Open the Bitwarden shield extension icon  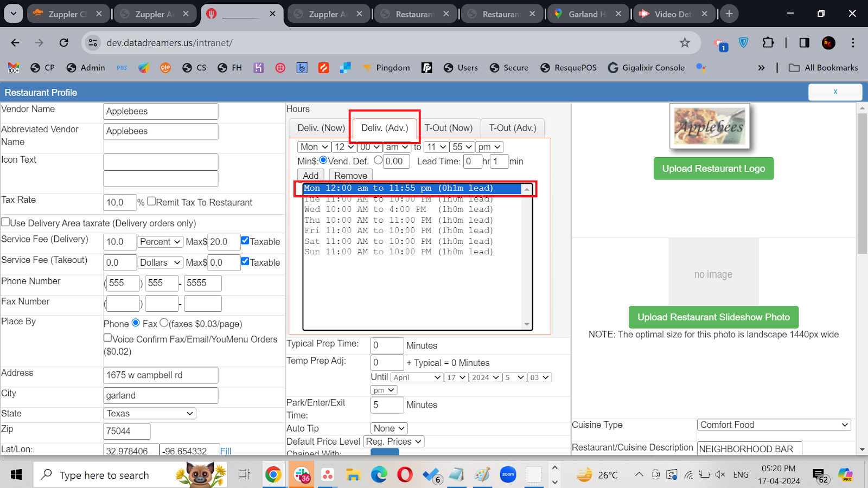[x=744, y=43]
